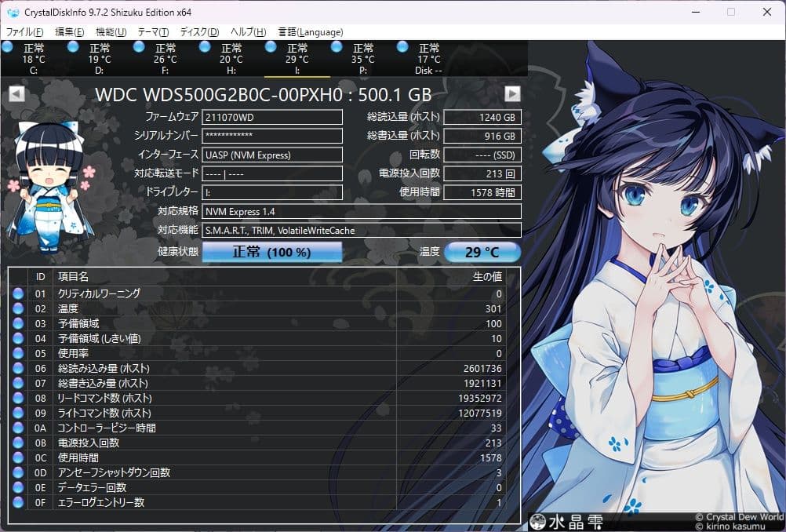Screen dimensions: 786x532
Task: Click status orb for 02 温度 row
Action: point(18,308)
